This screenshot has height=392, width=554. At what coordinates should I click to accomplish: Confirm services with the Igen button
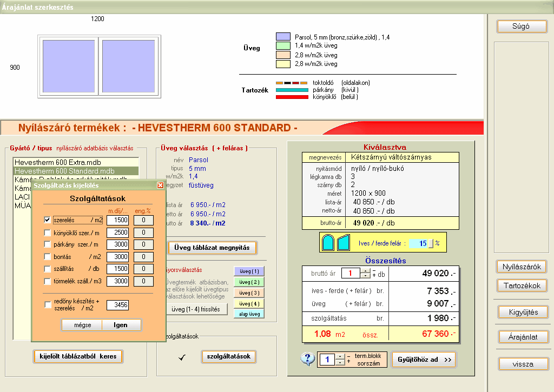point(121,325)
